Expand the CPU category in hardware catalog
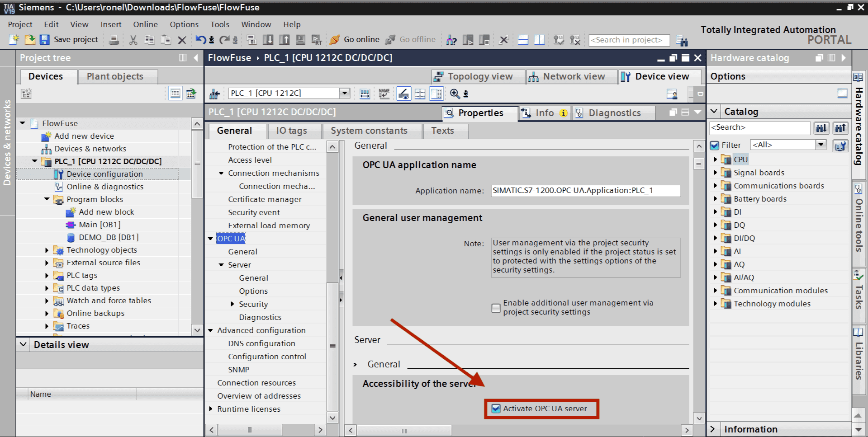Screen dimensions: 868x437 pos(715,159)
